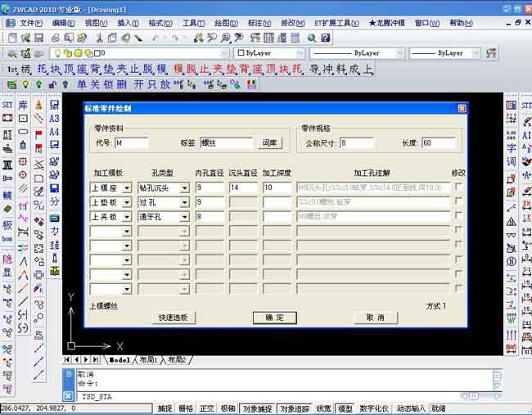The width and height of the screenshot is (532, 415).
Task: Expand the 钻孔沉头 hole type dropdown
Action: pos(184,188)
